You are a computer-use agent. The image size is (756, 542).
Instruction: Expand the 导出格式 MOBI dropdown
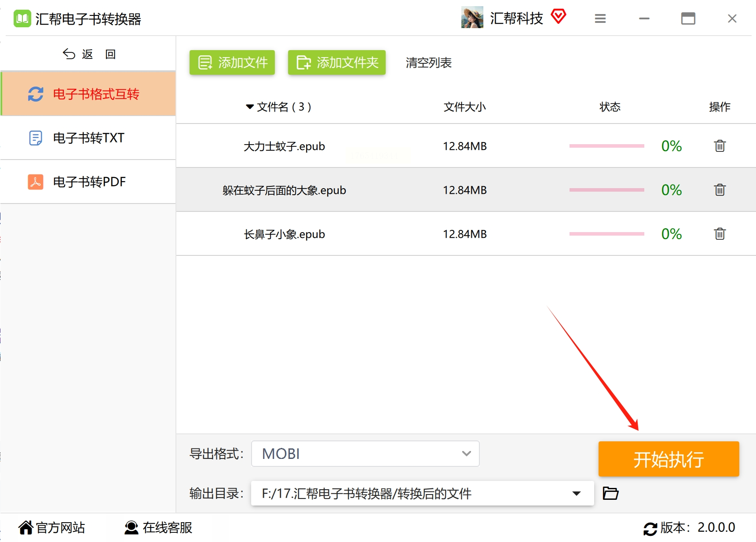click(x=365, y=454)
